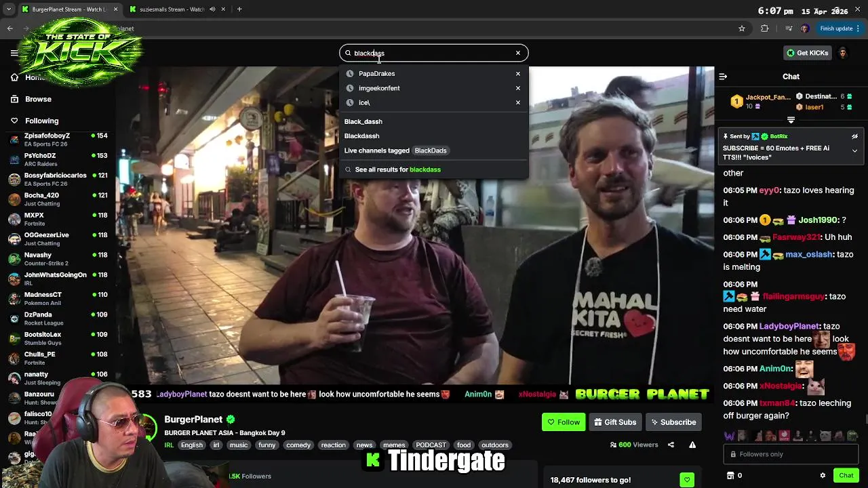Open BootsitoLex Stumble Guys channel

(58, 338)
